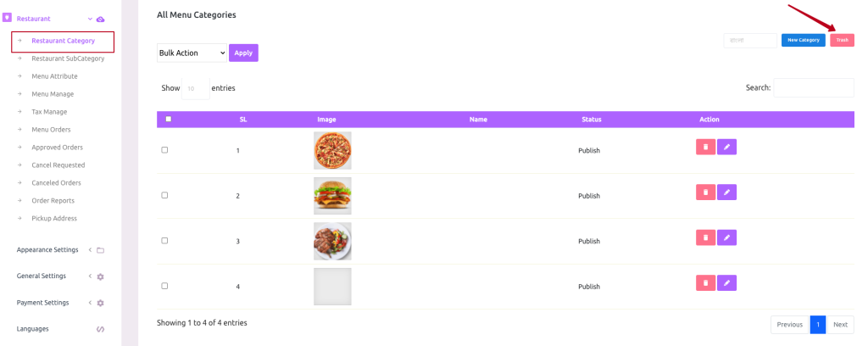Screen dimensions: 868x346
Task: Go to Menu Orders in the sidebar
Action: pos(51,130)
